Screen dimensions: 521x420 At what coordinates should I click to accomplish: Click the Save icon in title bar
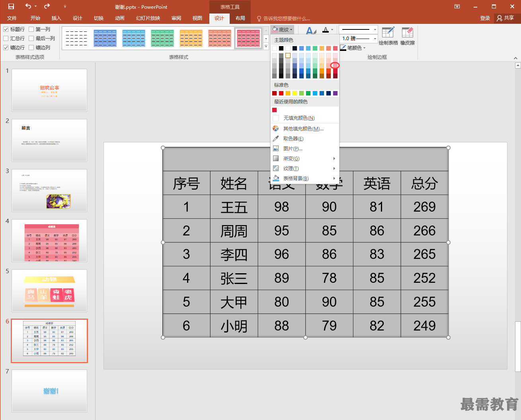[x=11, y=6]
